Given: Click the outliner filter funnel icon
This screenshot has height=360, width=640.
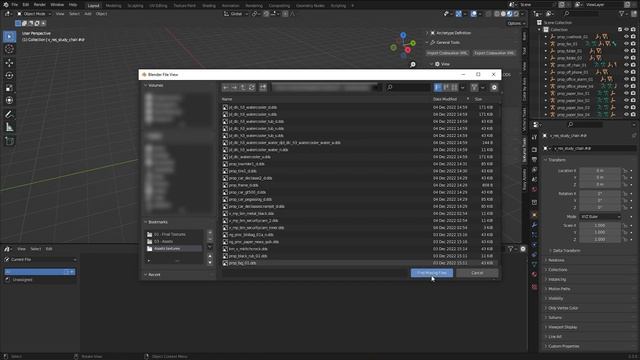Looking at the screenshot, I should point(621,14).
